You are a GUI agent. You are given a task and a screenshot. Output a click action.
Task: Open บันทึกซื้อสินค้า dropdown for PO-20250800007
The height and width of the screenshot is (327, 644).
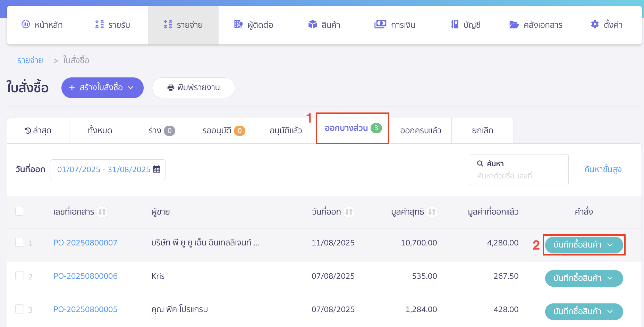click(610, 245)
